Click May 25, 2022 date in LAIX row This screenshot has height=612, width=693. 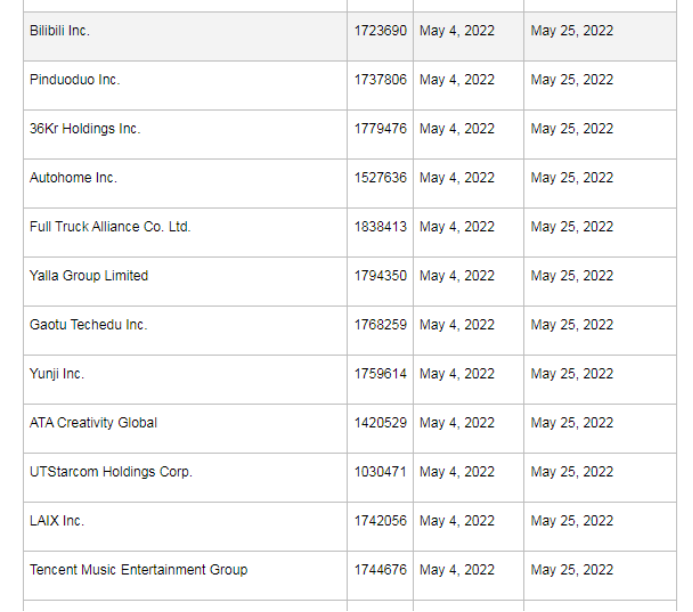point(572,521)
